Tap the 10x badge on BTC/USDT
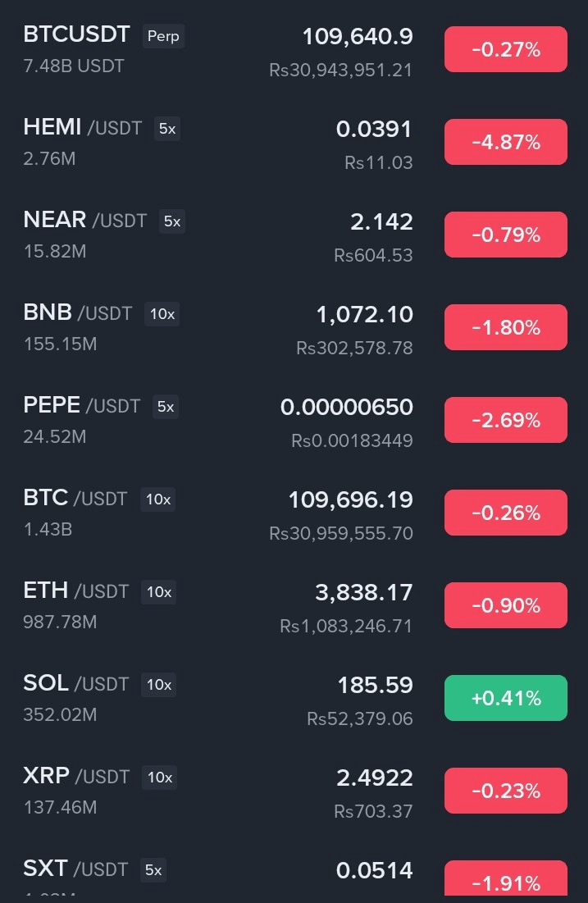 click(x=157, y=500)
